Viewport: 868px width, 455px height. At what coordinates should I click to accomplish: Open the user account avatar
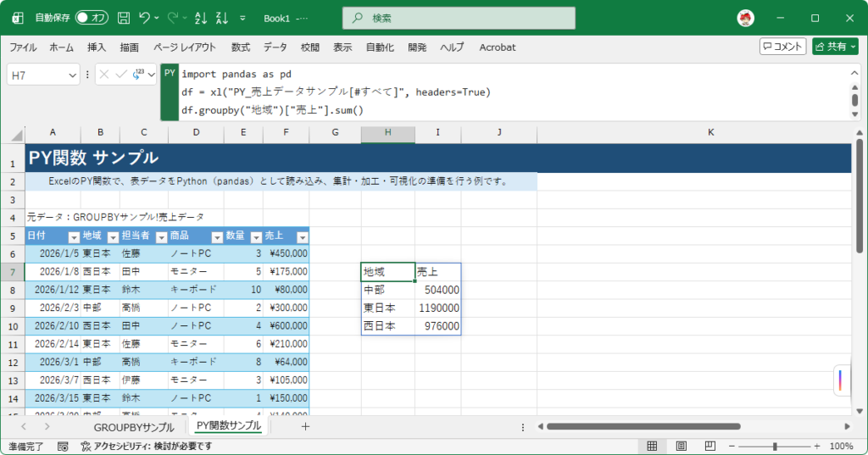click(x=746, y=18)
